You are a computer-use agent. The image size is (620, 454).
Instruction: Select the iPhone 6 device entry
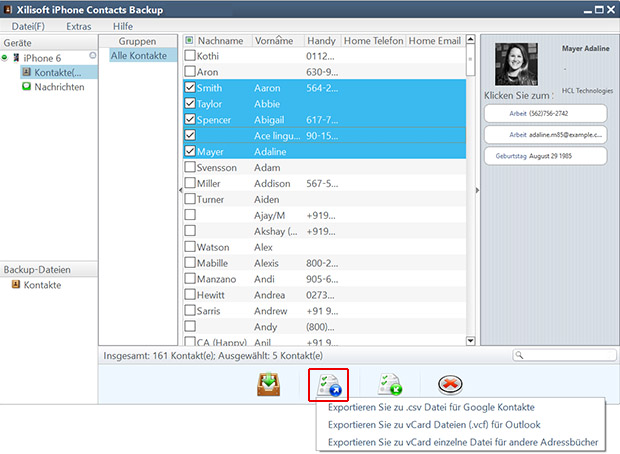pyautogui.click(x=42, y=58)
